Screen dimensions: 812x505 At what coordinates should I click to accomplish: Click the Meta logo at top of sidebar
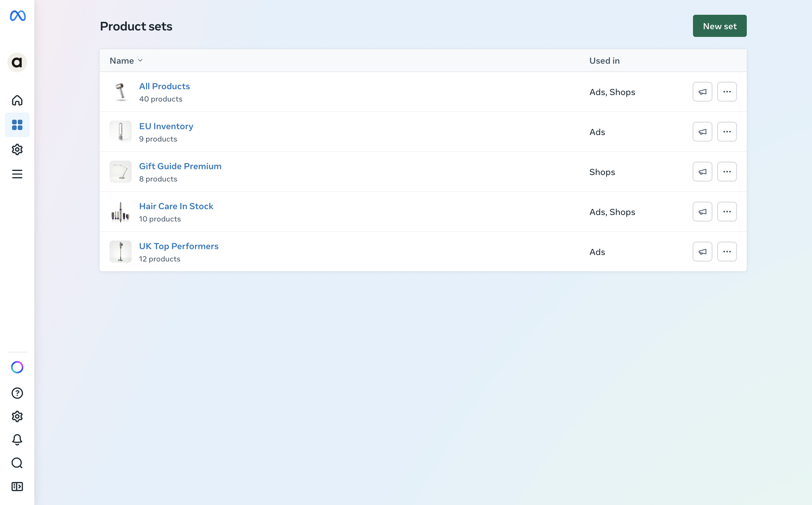(17, 15)
